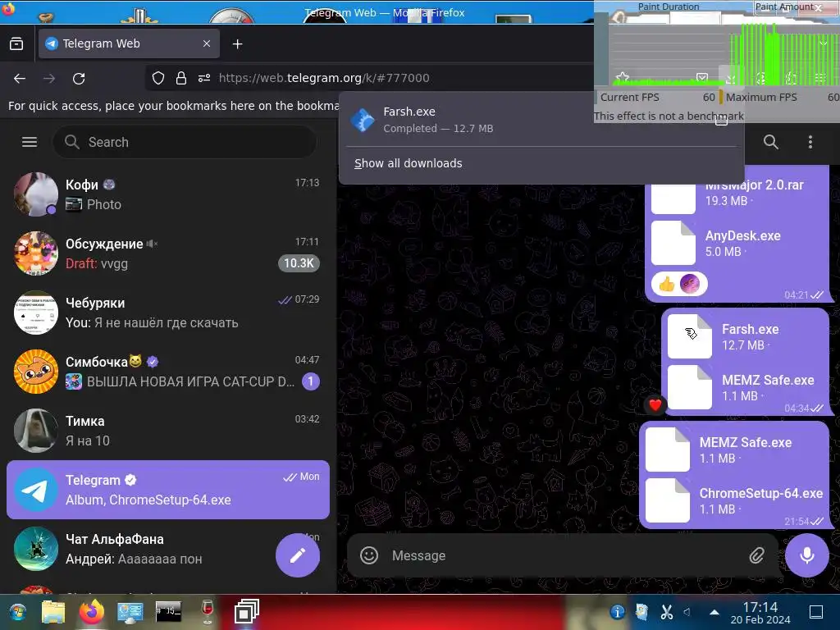This screenshot has width=840, height=630.
Task: Download the ChromeSetup-64.exe file
Action: [668, 500]
